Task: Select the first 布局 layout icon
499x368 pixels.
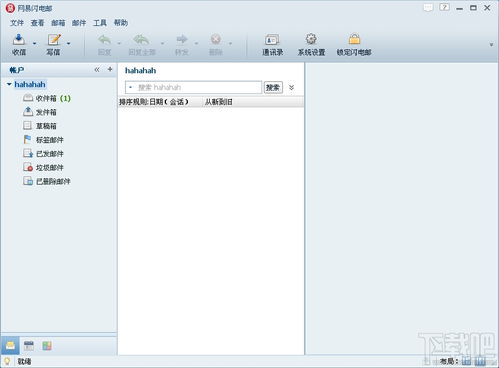Action: 467,361
